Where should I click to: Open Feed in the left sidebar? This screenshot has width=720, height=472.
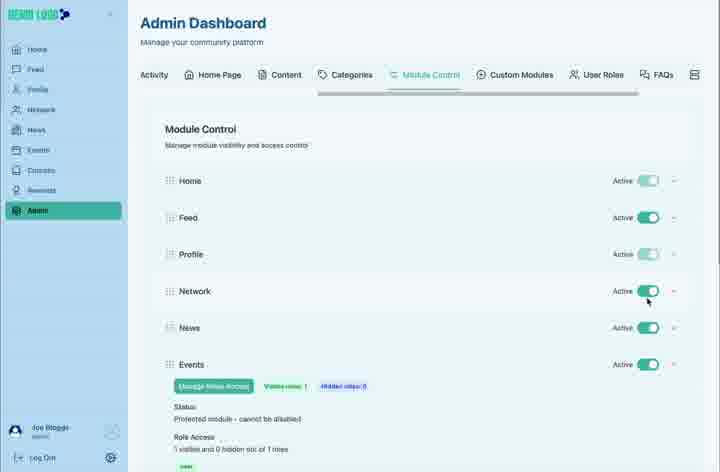(63, 69)
